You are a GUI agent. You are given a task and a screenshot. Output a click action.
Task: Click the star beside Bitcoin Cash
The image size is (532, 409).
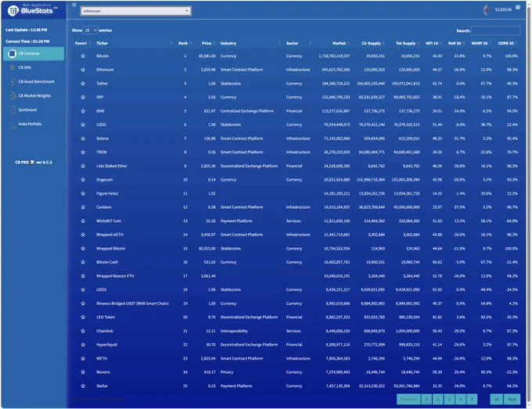coord(83,262)
